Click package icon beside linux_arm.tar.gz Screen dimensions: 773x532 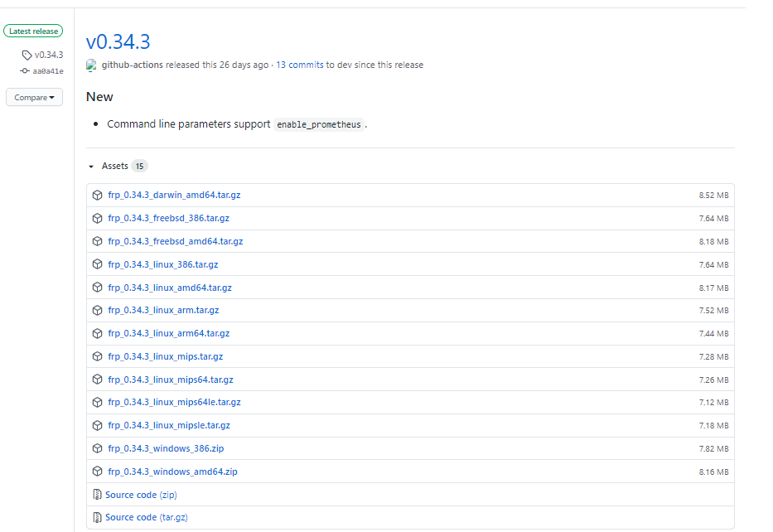[x=97, y=311]
